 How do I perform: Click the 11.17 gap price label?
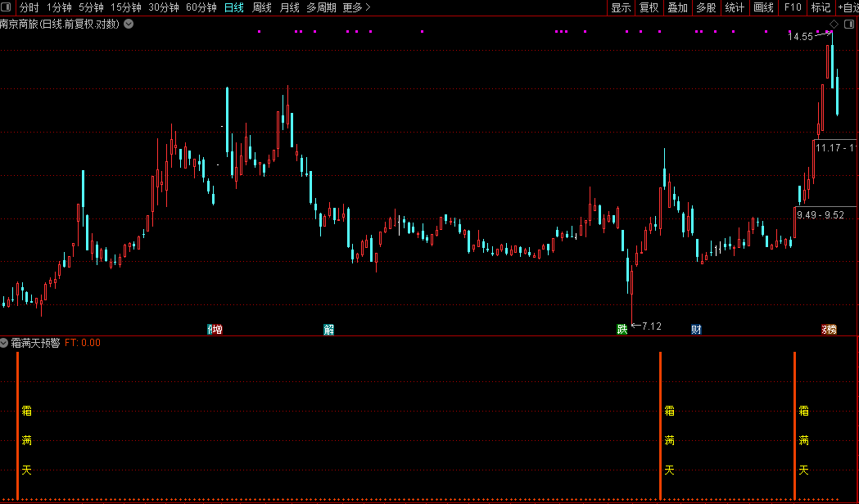pyautogui.click(x=835, y=148)
